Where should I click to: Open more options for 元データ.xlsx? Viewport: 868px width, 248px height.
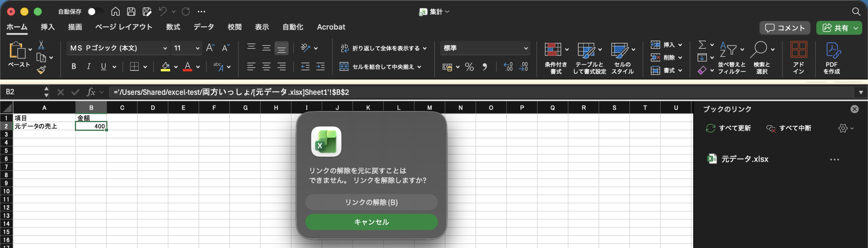point(834,159)
